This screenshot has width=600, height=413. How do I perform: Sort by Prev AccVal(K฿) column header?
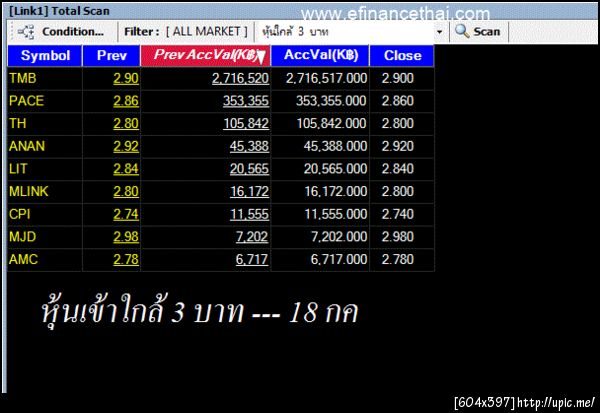point(206,56)
